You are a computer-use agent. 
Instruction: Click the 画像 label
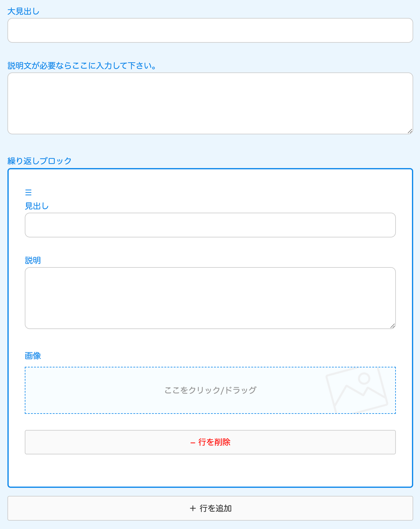click(x=33, y=356)
